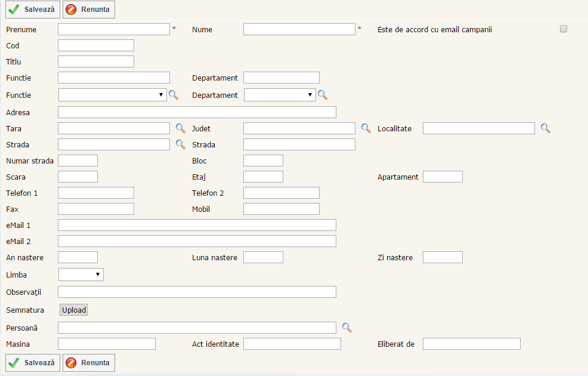Click the search icon beside the first Strada field
The width and height of the screenshot is (588, 376).
tap(180, 144)
